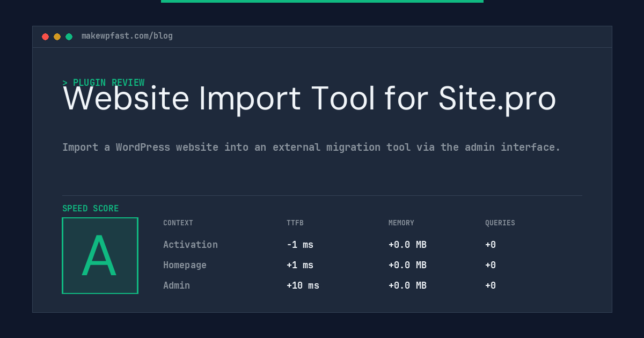Select the Admin row label
Image resolution: width=644 pixels, height=338 pixels.
pyautogui.click(x=177, y=285)
